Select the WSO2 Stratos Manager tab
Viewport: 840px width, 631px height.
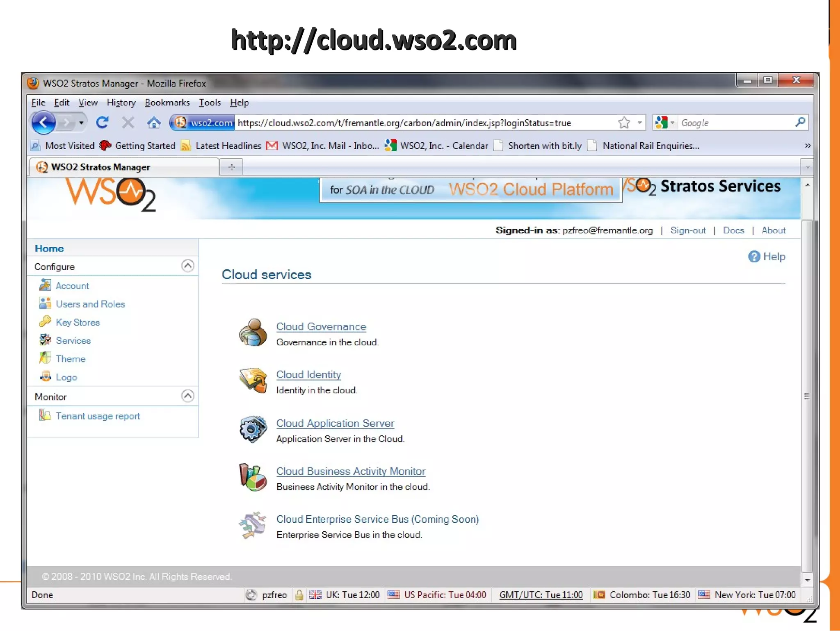point(123,167)
